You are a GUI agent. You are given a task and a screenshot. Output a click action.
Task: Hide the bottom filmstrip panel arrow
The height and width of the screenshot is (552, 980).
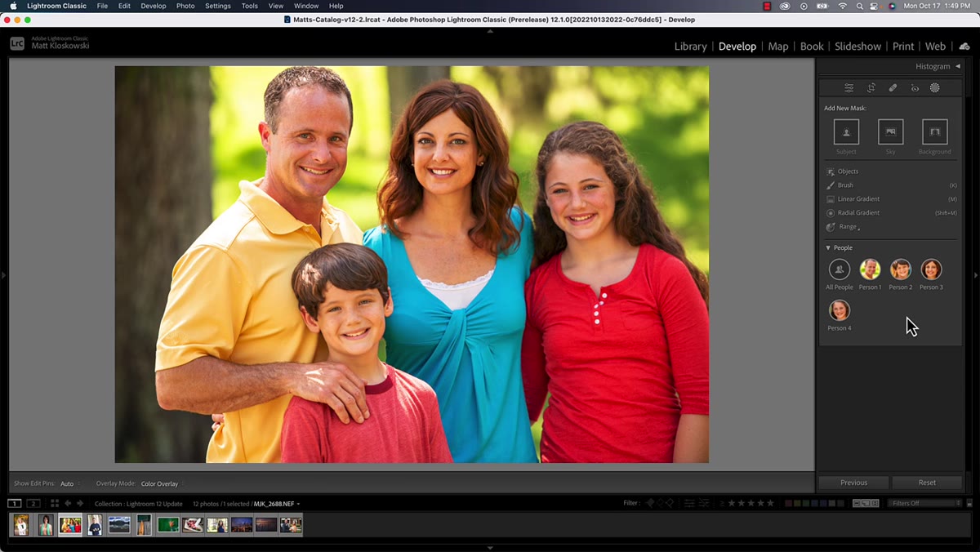(490, 548)
